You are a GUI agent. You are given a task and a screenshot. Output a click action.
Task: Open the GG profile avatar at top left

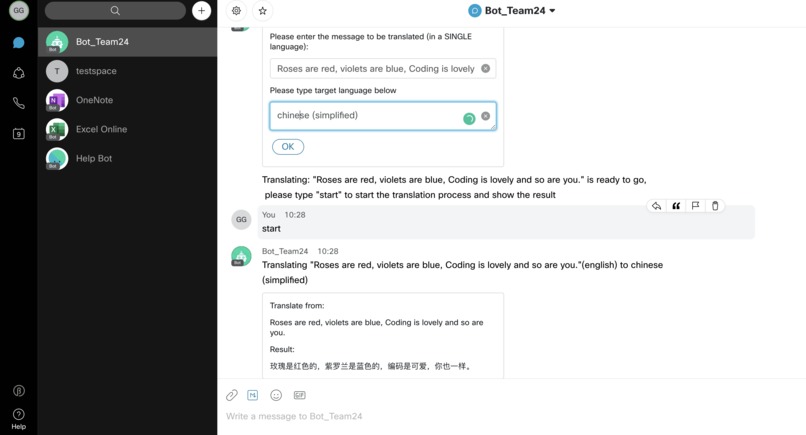click(19, 10)
